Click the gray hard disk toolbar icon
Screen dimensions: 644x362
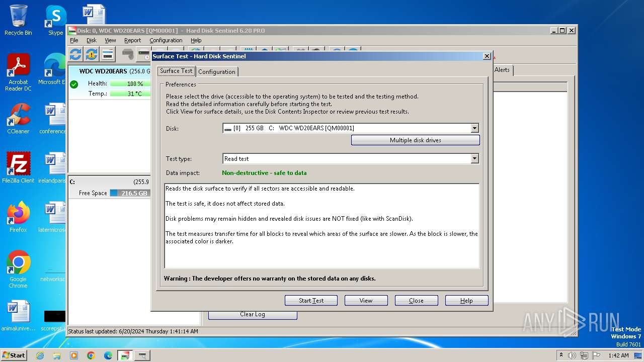tap(128, 54)
